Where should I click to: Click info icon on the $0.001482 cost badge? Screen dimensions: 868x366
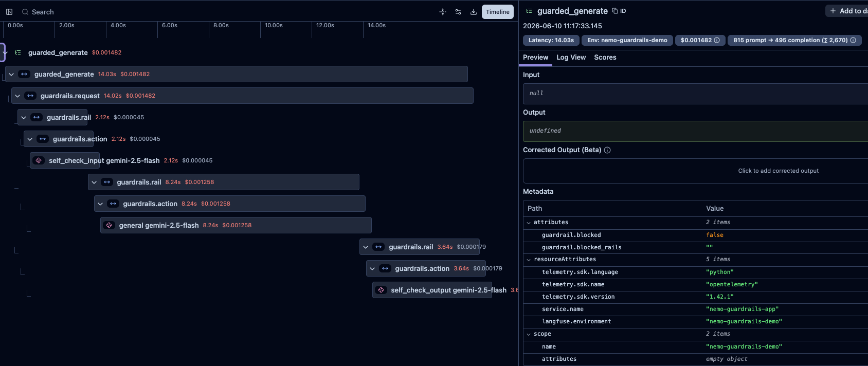pos(717,40)
